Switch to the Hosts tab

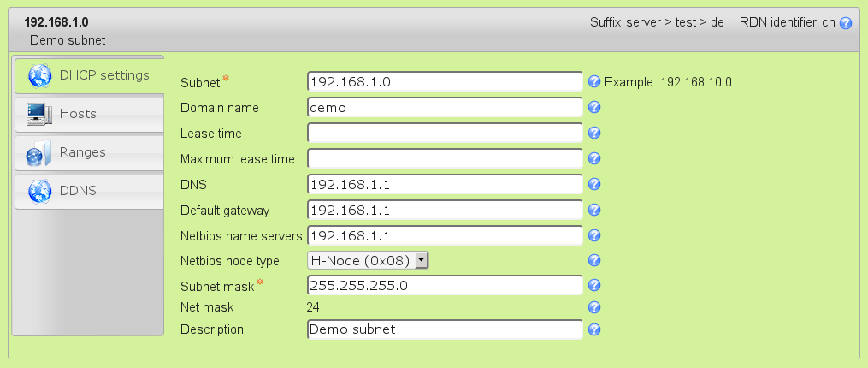(x=88, y=114)
